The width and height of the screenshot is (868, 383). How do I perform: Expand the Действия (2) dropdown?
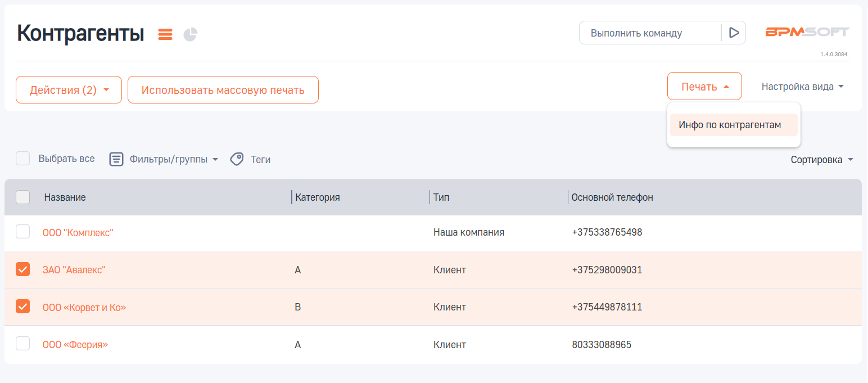point(69,90)
